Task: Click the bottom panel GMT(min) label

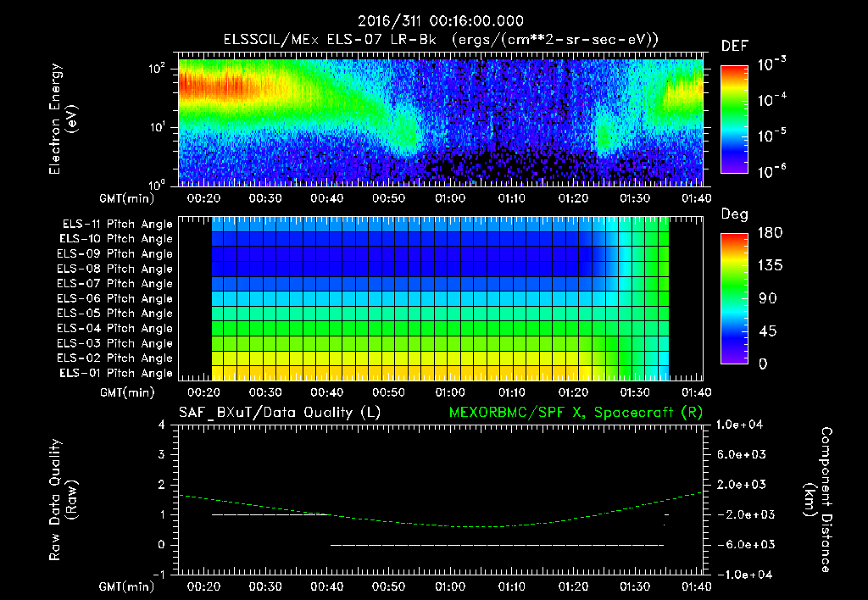Action: point(127,586)
